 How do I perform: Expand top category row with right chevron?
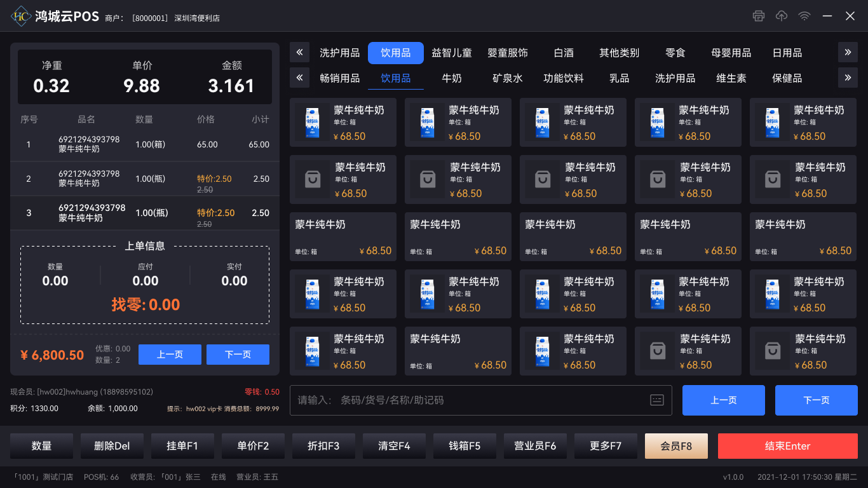848,53
